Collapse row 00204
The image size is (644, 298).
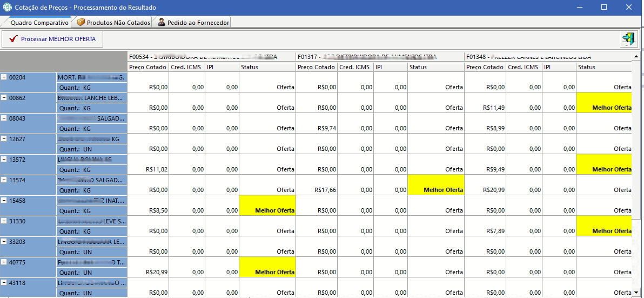point(4,77)
